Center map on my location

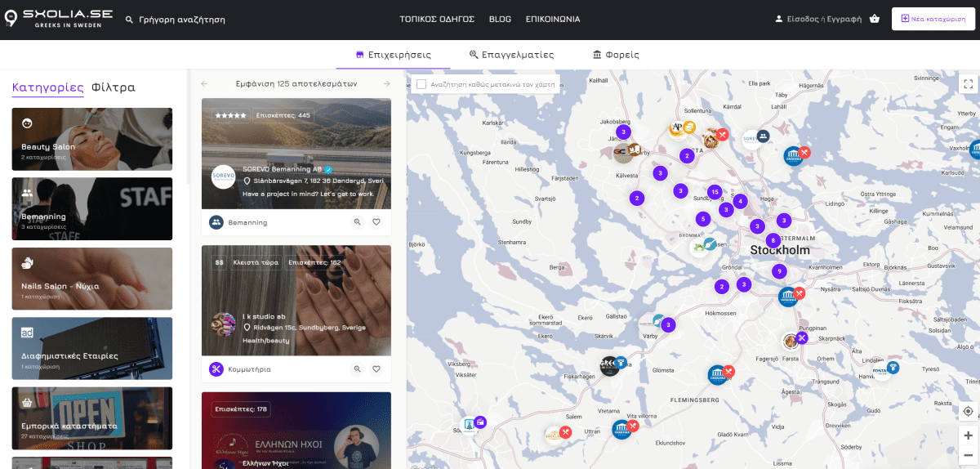(968, 411)
